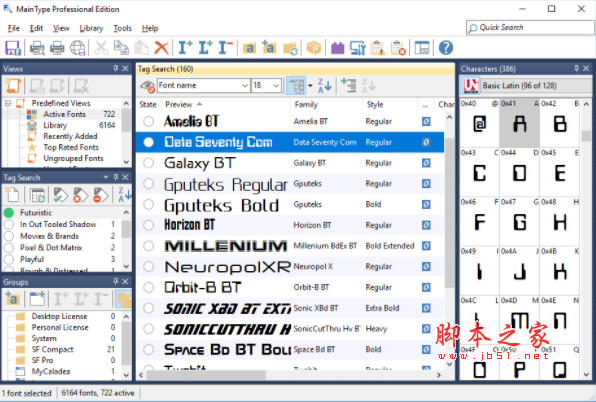Toggle the Playful tag filter
Screen dimensions: 596x402
[x=9, y=260]
